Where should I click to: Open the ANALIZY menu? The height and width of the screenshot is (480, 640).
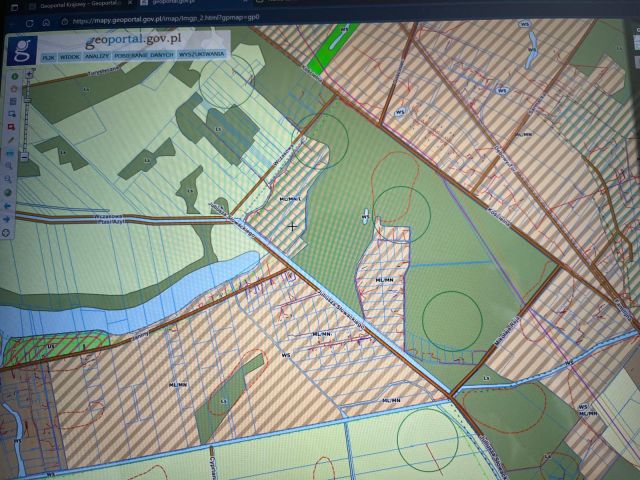coord(97,56)
